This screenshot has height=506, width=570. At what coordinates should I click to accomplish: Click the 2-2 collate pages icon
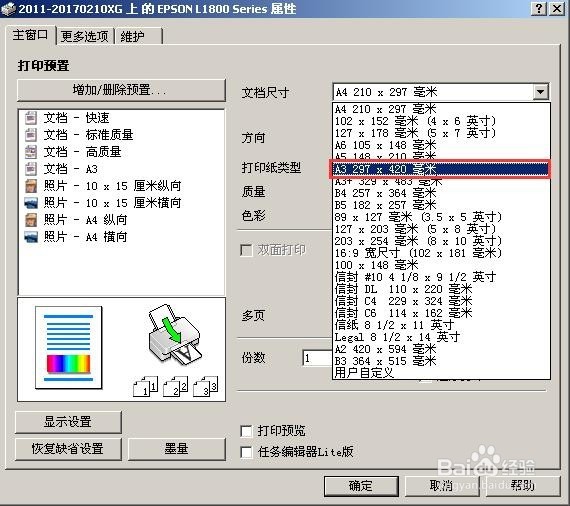click(176, 386)
